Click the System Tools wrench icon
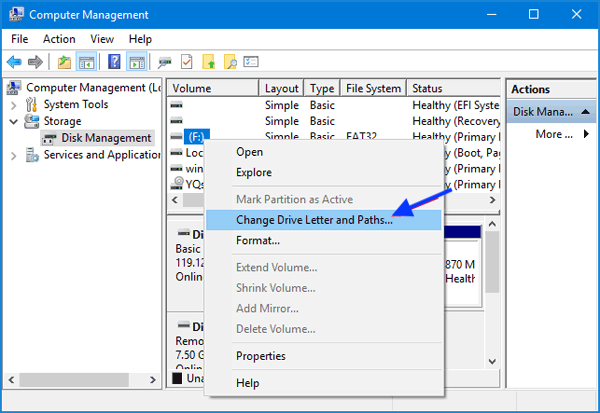This screenshot has height=413, width=600. pyautogui.click(x=31, y=104)
